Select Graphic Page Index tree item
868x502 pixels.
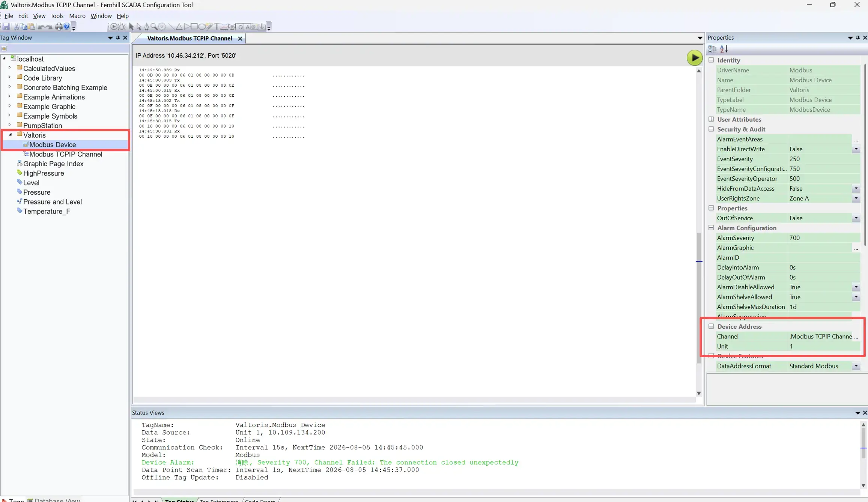click(53, 164)
